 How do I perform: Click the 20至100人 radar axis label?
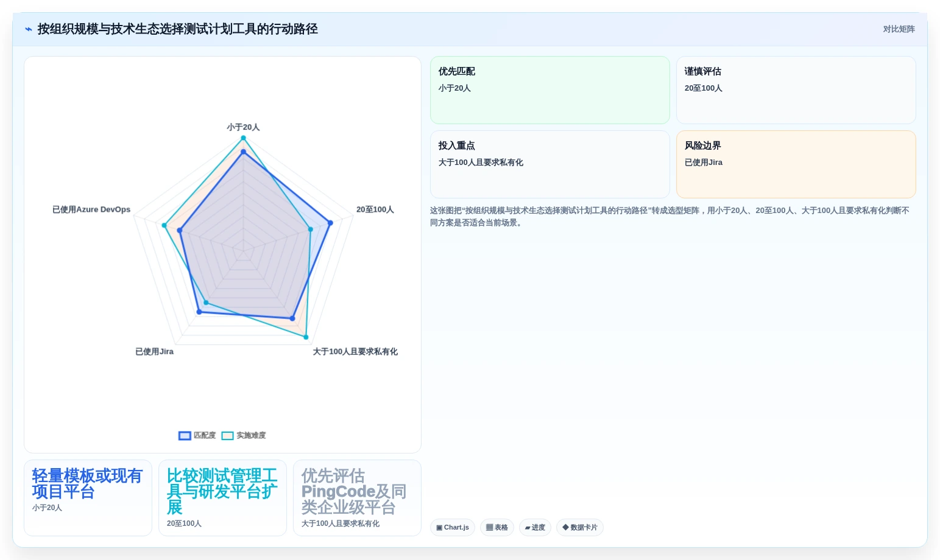pos(375,209)
